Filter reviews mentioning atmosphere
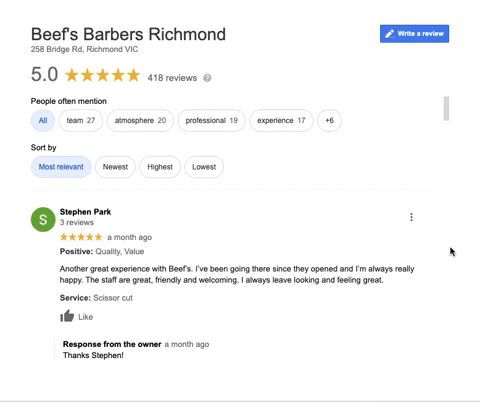Image resolution: width=480 pixels, height=402 pixels. pos(140,120)
